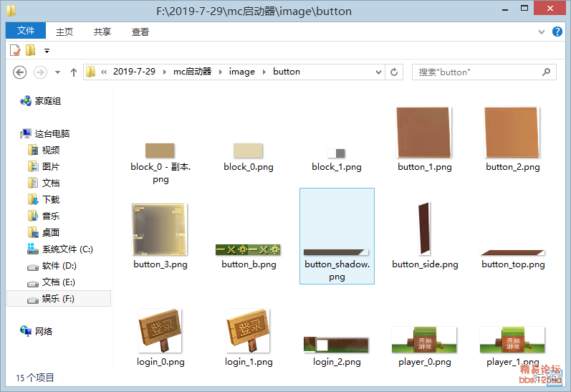The image size is (571, 392).
Task: Switch to the 主页 ribbon tab
Action: pyautogui.click(x=64, y=32)
